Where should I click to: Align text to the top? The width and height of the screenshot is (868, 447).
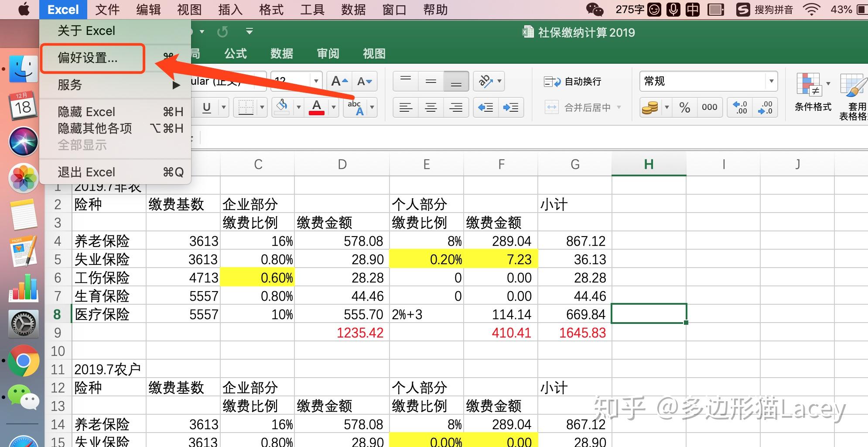coord(406,81)
